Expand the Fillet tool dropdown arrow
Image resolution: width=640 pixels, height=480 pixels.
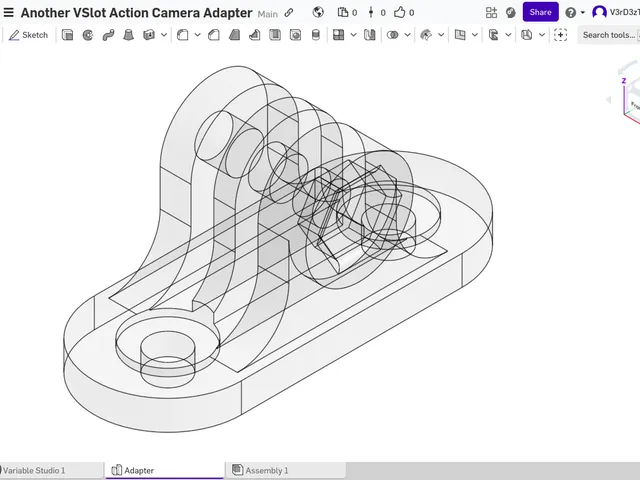pos(198,35)
